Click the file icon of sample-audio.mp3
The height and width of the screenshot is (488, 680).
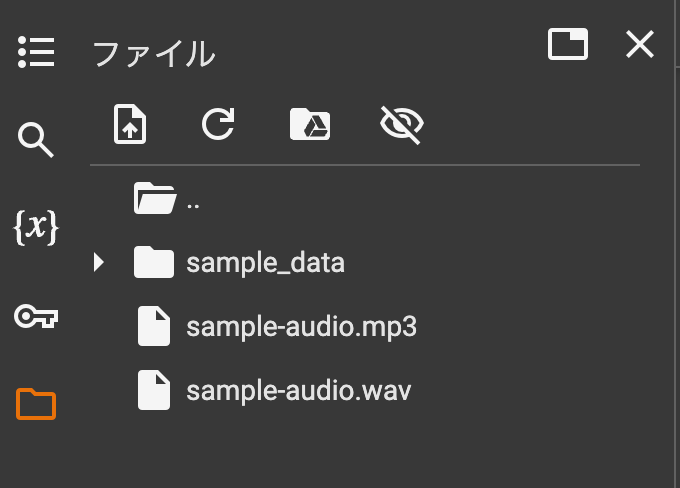(x=154, y=326)
